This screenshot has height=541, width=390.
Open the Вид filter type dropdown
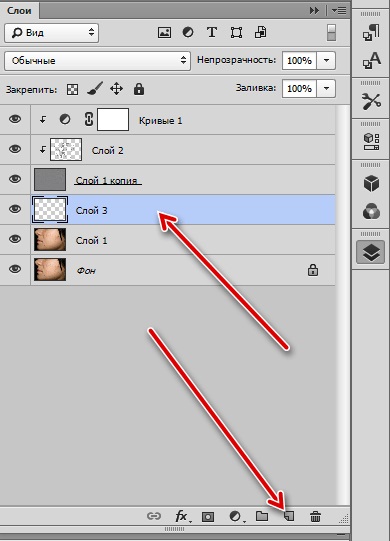(x=52, y=33)
